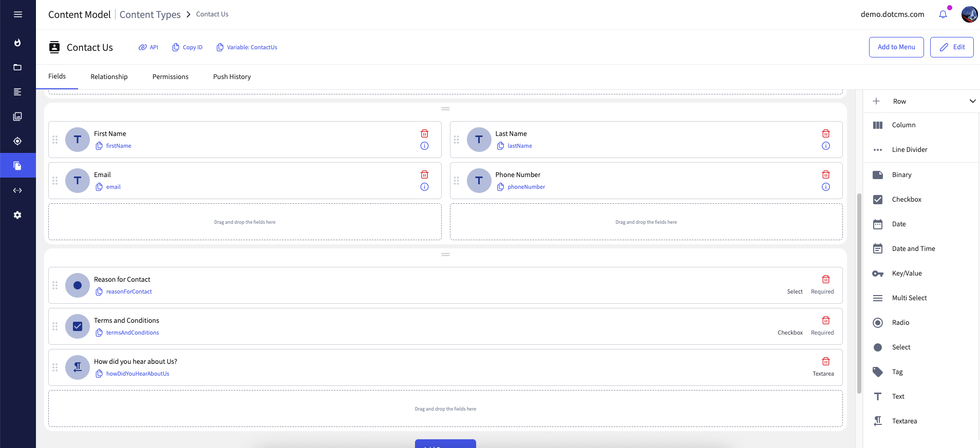Pick the Radio field type from the list
This screenshot has width=980, height=448.
tap(900, 322)
